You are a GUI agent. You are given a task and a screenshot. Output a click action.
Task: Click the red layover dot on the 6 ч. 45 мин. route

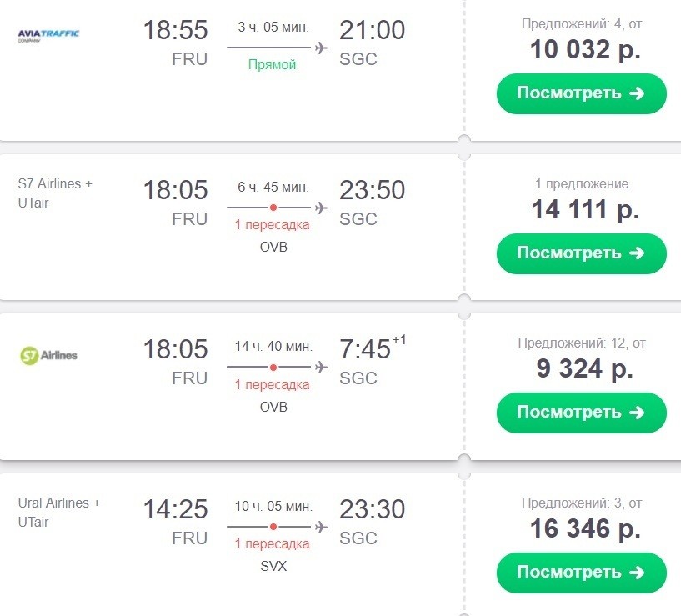(x=273, y=207)
